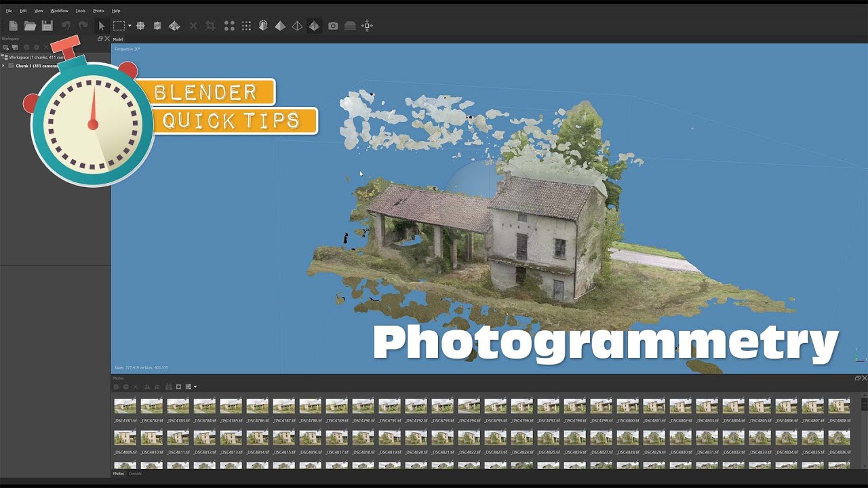Select photo thumbnail _DSC4808.tif
868x488 pixels.
(840, 406)
